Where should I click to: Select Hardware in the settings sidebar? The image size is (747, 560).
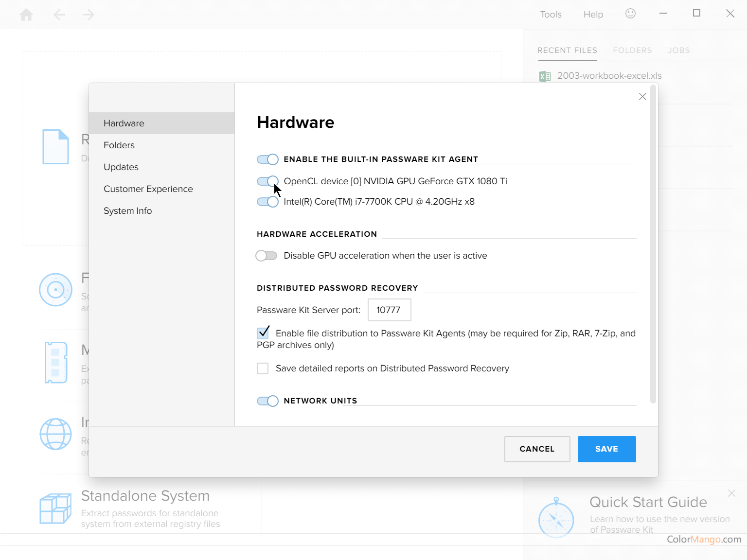click(x=161, y=123)
